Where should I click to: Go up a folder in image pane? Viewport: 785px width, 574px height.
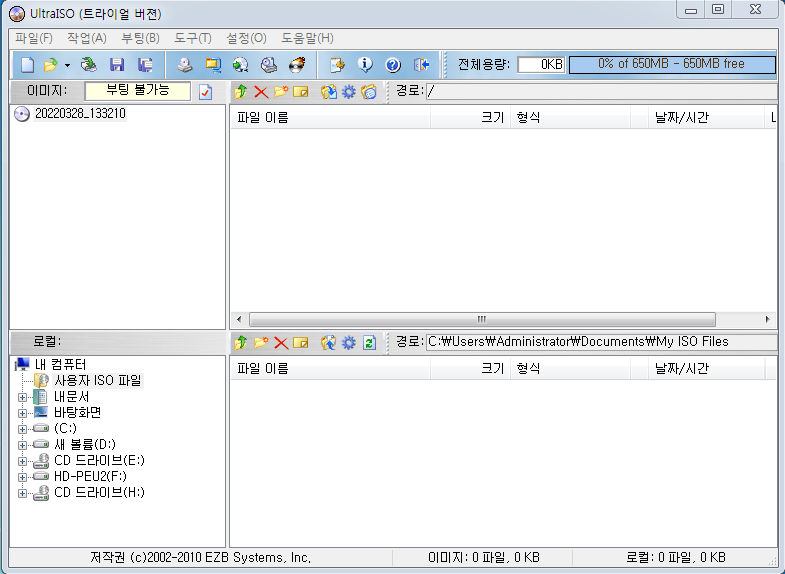(x=241, y=92)
